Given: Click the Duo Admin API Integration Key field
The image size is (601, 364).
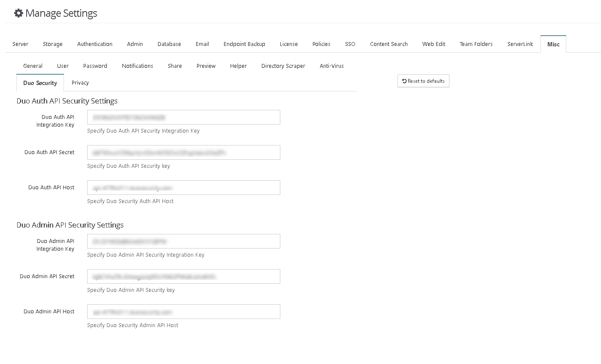Looking at the screenshot, I should pos(184,241).
